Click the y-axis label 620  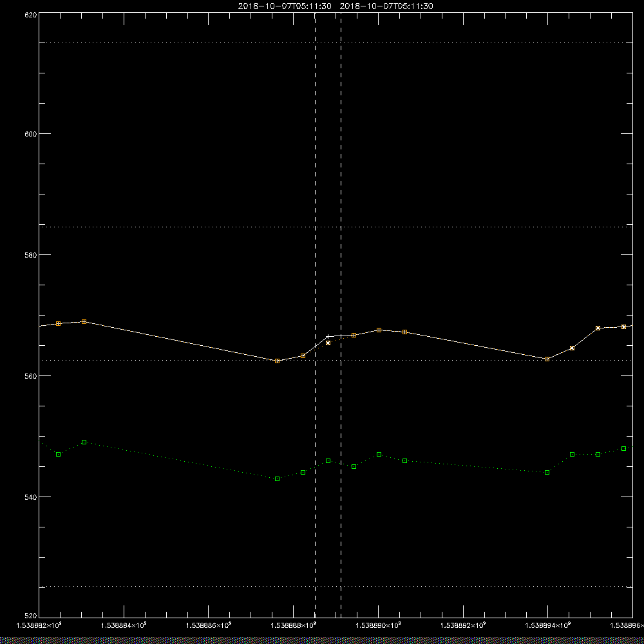(31, 14)
